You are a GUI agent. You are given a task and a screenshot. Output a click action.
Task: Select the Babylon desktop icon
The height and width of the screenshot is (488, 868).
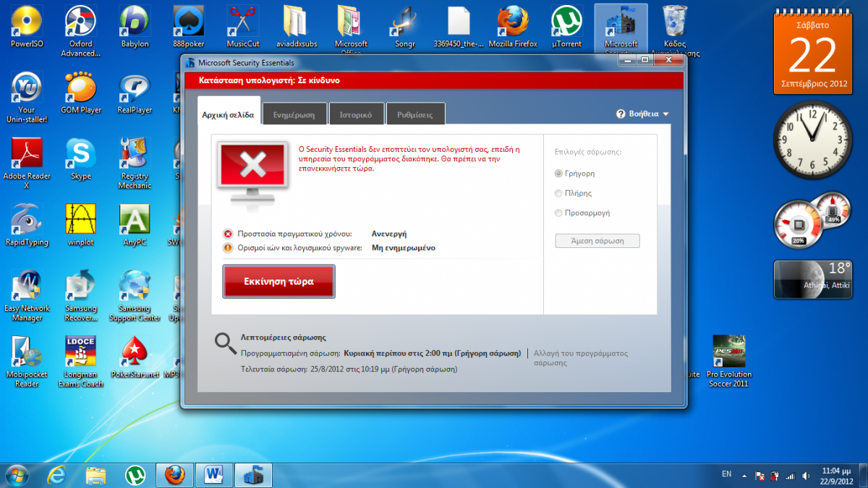(135, 27)
